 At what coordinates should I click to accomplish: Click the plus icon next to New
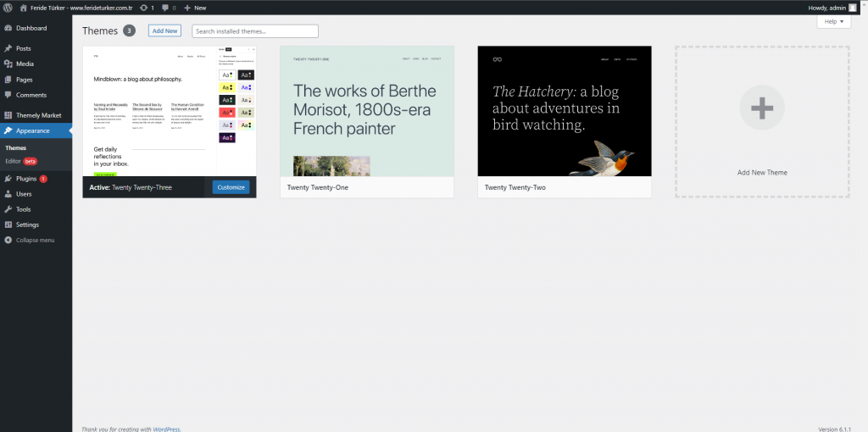(187, 8)
